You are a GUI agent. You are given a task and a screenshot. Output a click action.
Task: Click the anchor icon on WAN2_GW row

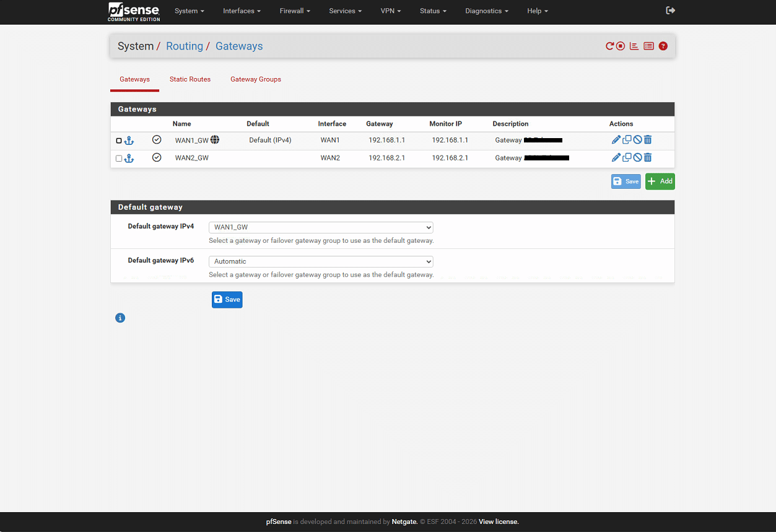pyautogui.click(x=129, y=159)
